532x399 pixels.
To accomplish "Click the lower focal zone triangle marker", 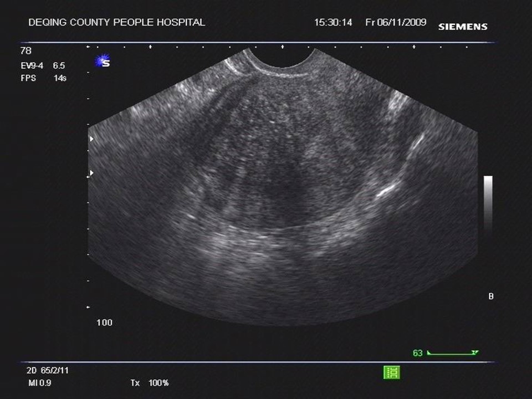I will [x=91, y=173].
